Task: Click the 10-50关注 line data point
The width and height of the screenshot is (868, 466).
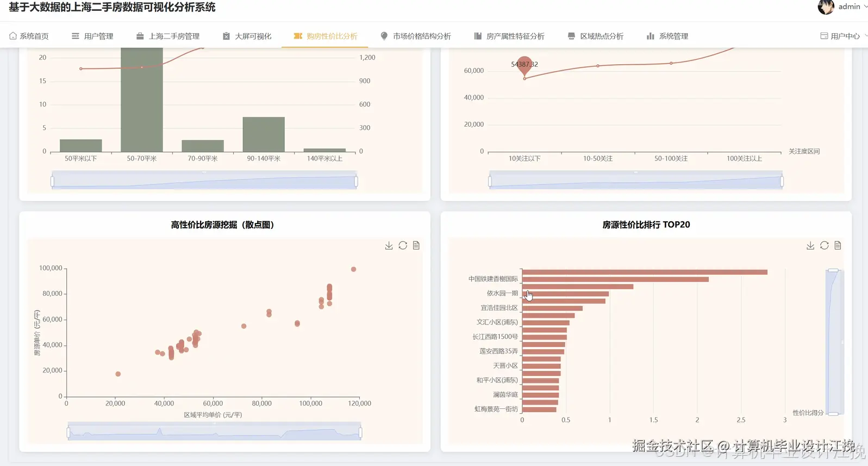Action: pos(598,66)
